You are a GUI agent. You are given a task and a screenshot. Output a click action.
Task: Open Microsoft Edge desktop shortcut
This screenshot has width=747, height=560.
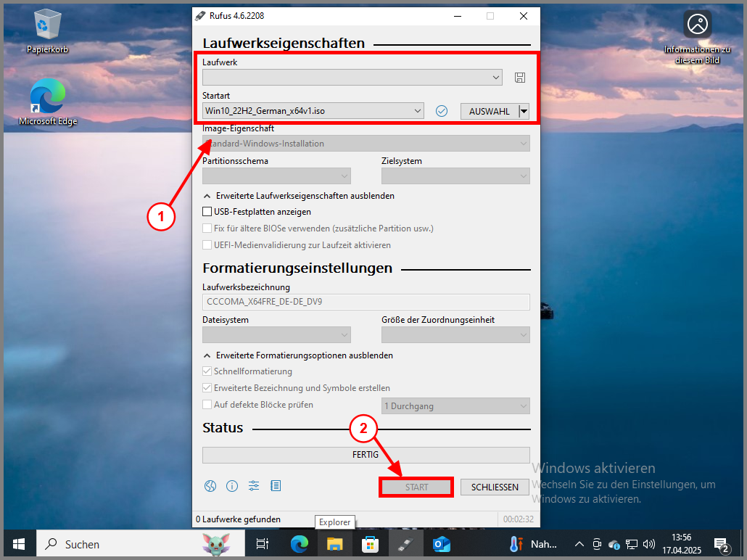click(x=48, y=102)
